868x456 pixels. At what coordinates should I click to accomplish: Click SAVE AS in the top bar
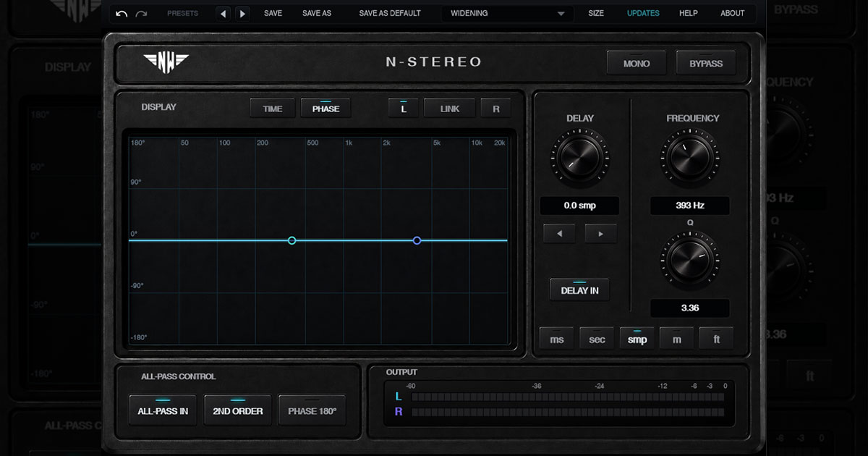click(x=317, y=13)
